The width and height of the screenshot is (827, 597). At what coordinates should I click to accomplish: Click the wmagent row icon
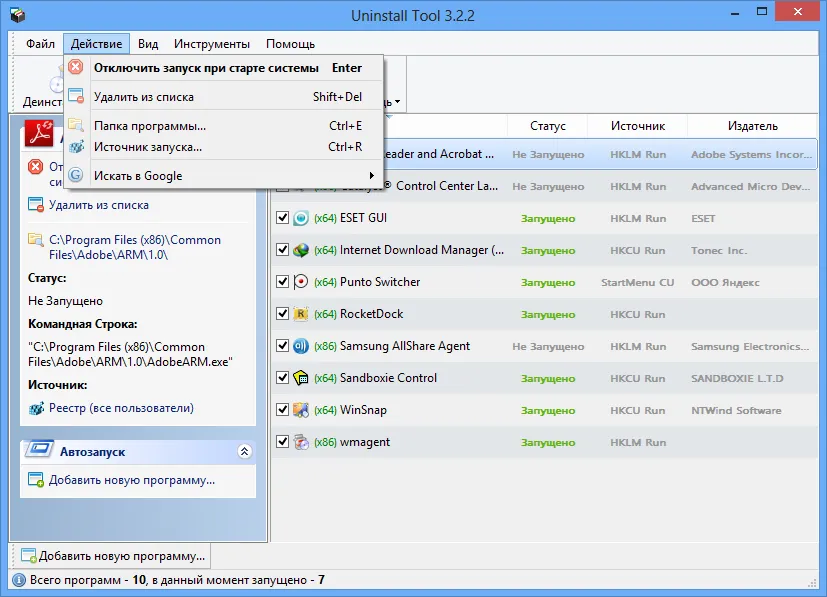(x=301, y=442)
